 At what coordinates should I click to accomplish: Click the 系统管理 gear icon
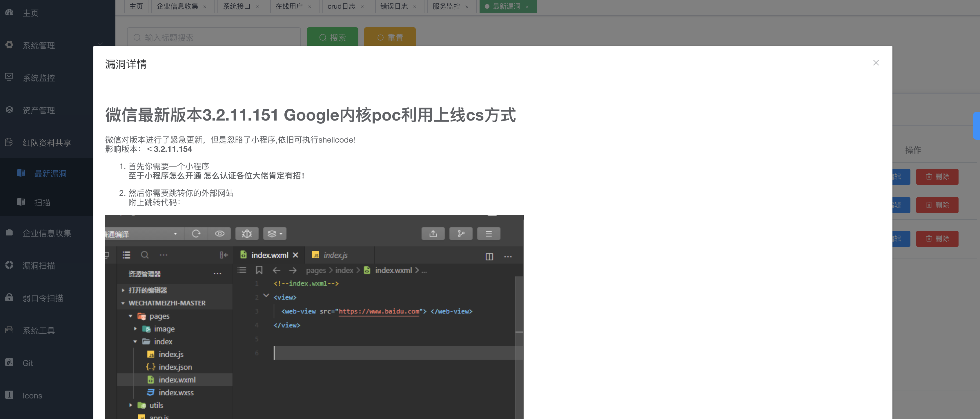(x=10, y=45)
